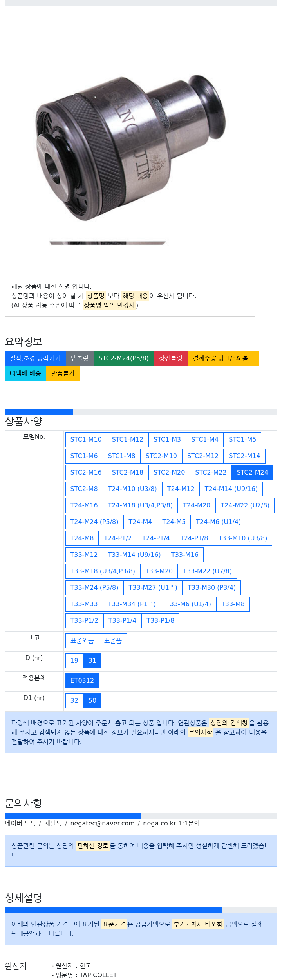Screen dimensions: 282x980
Task: Pick the T33-M18 (U3/4,P3/8) model
Action: click(103, 571)
